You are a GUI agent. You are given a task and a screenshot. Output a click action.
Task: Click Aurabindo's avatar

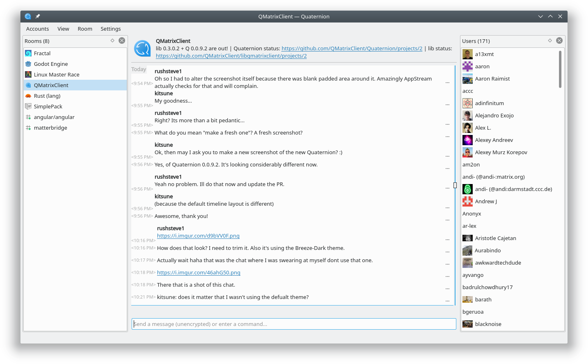click(x=467, y=250)
